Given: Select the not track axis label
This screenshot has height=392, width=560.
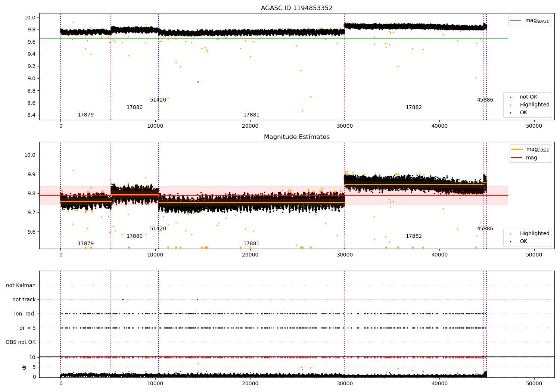Looking at the screenshot, I should [x=24, y=300].
